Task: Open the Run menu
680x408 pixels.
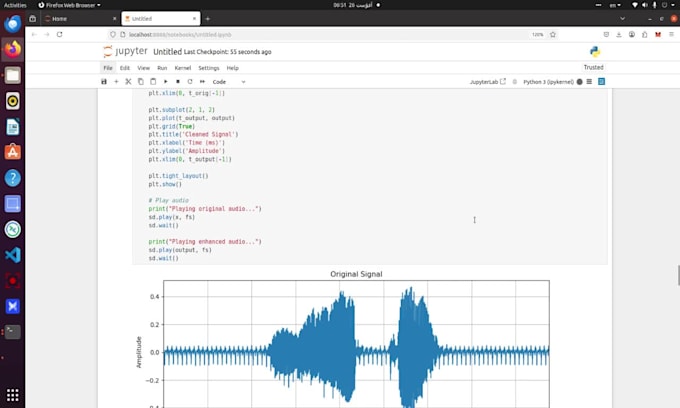Action: 162,68
